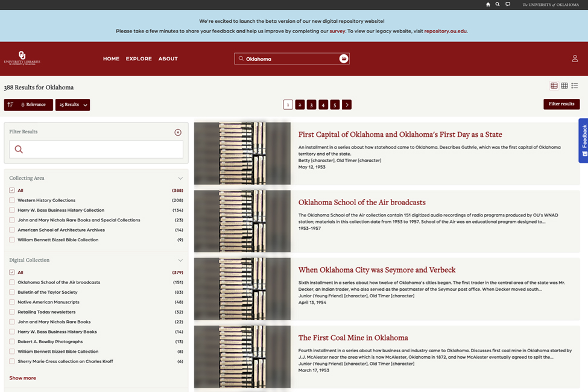Click the Filter results button
Screen dimensions: 588x392
(x=561, y=104)
